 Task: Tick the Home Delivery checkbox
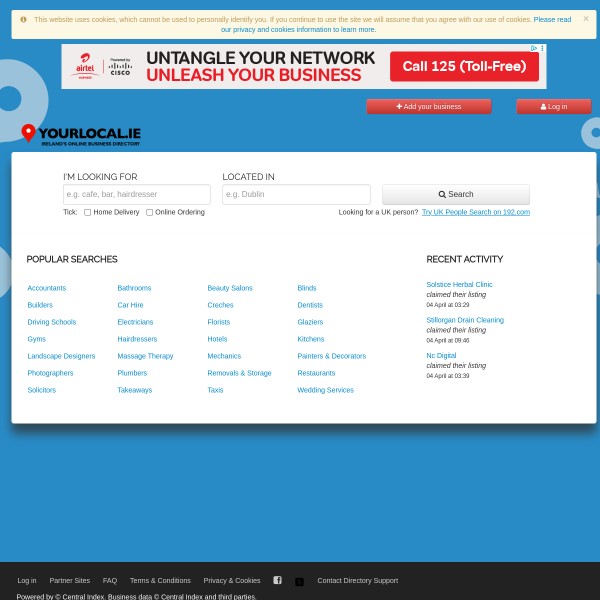pyautogui.click(x=88, y=212)
